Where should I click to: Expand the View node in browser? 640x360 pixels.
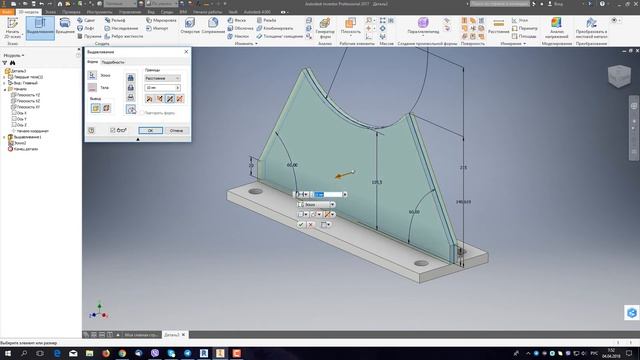(x=4, y=83)
